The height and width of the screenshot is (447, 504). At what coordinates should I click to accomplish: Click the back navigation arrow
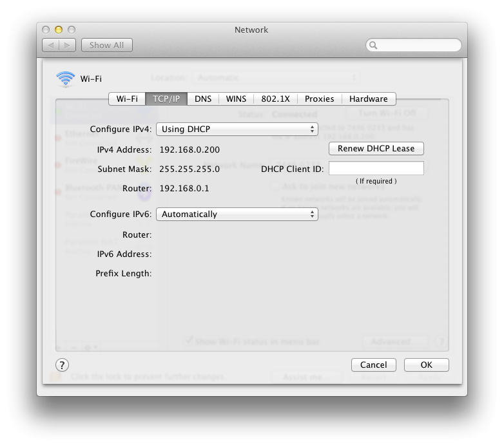[x=51, y=45]
